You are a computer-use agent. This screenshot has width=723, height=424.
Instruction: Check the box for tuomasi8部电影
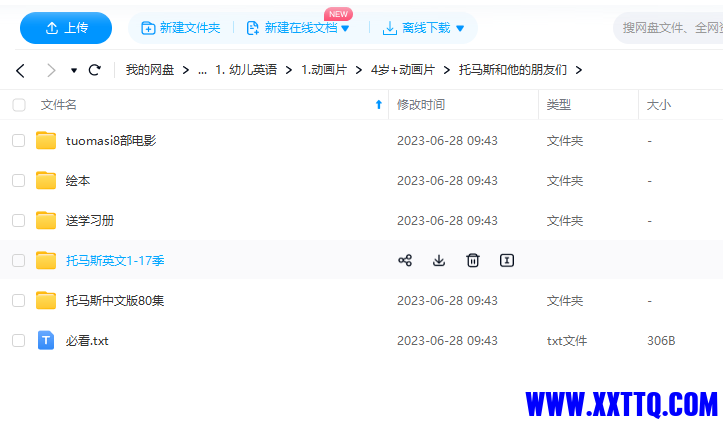pyautogui.click(x=18, y=141)
